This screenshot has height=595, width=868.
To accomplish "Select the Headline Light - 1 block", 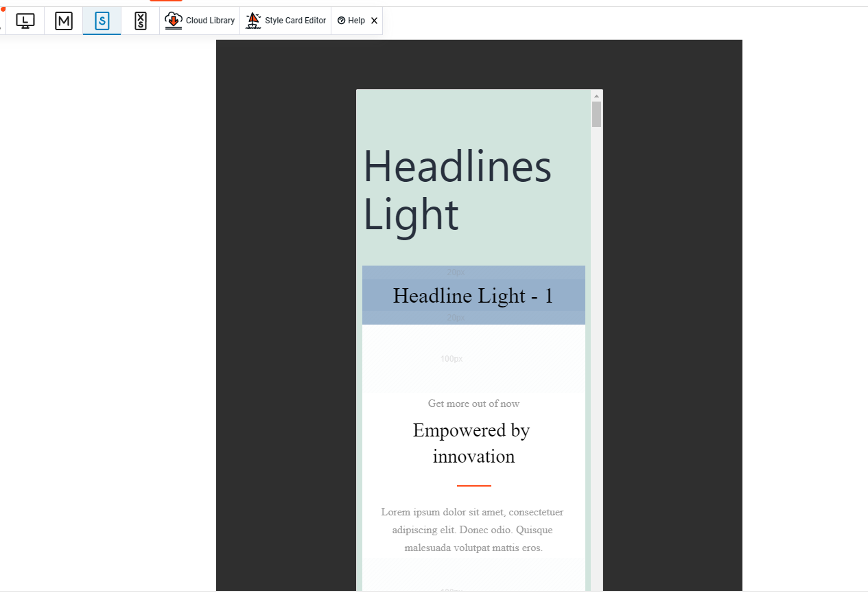I will [473, 295].
